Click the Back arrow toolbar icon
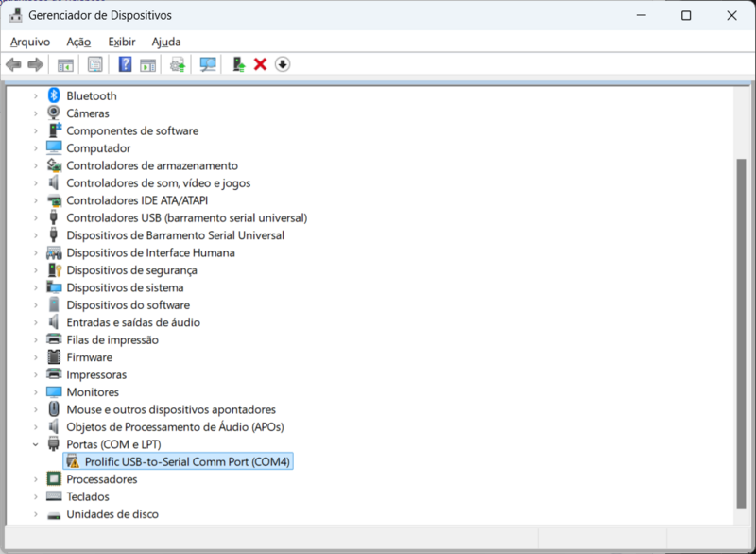This screenshot has height=554, width=756. (x=13, y=64)
